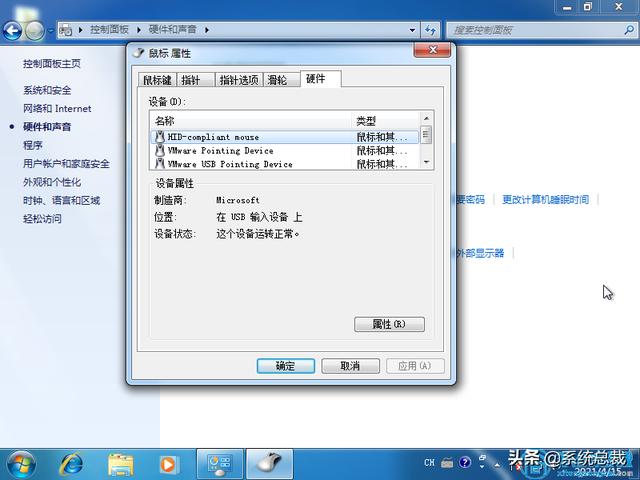This screenshot has height=480, width=640.
Task: Switch to the 鼠标键 tab
Action: [157, 80]
